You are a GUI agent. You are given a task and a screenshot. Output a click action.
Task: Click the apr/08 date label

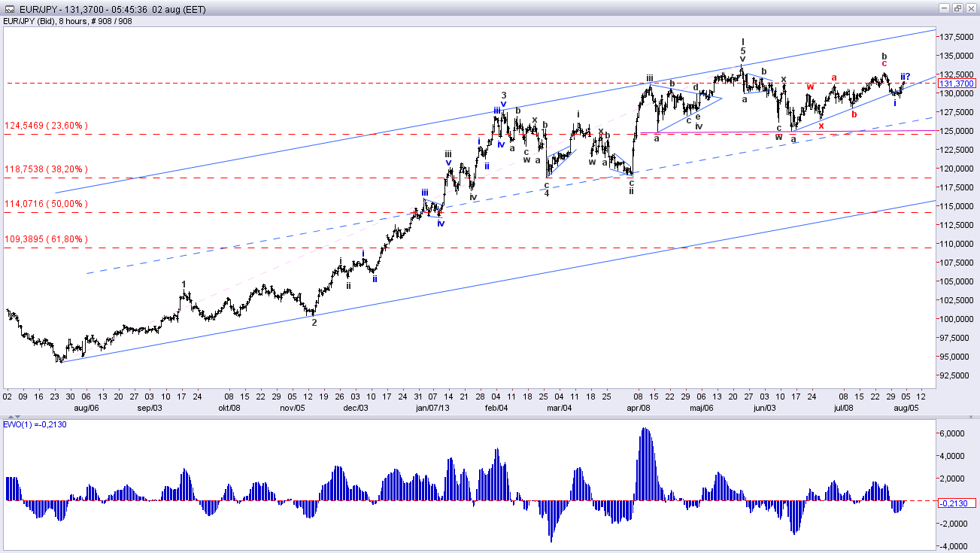639,407
